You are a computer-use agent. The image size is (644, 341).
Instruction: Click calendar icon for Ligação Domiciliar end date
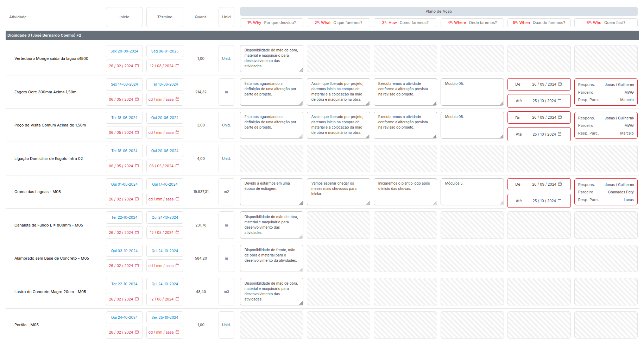(x=177, y=166)
